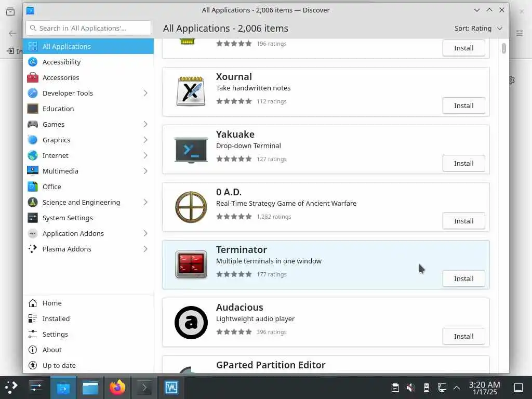
Task: Expand the Internet subcategories
Action: (x=145, y=155)
